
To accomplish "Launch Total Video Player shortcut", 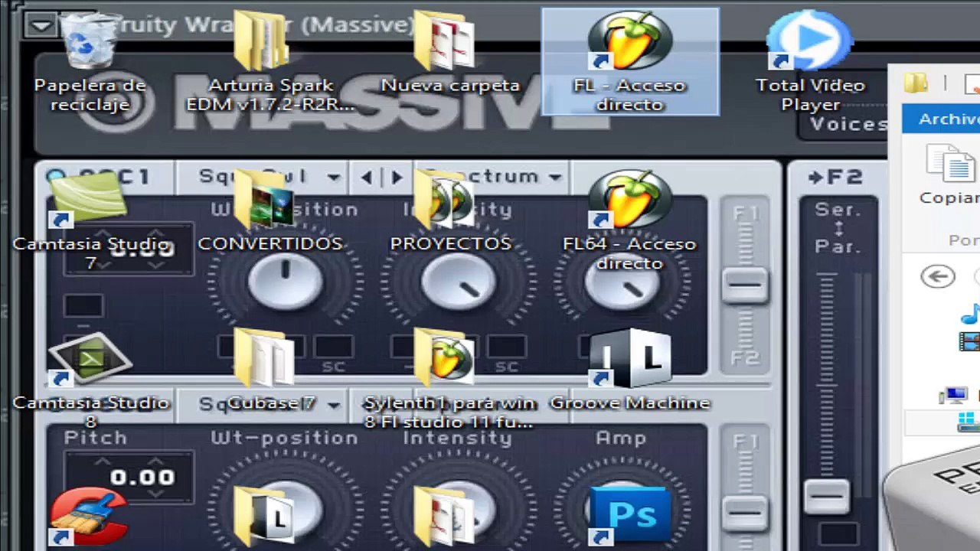I will (x=810, y=62).
